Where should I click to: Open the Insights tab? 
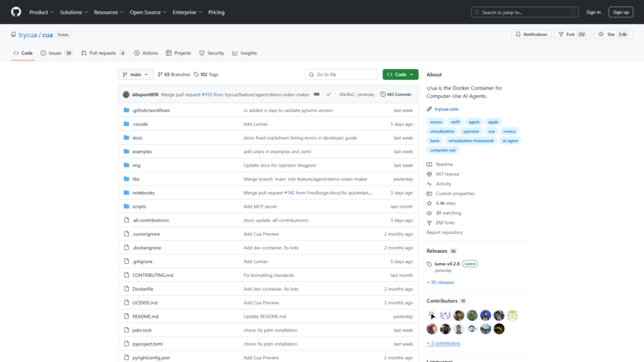click(x=245, y=53)
